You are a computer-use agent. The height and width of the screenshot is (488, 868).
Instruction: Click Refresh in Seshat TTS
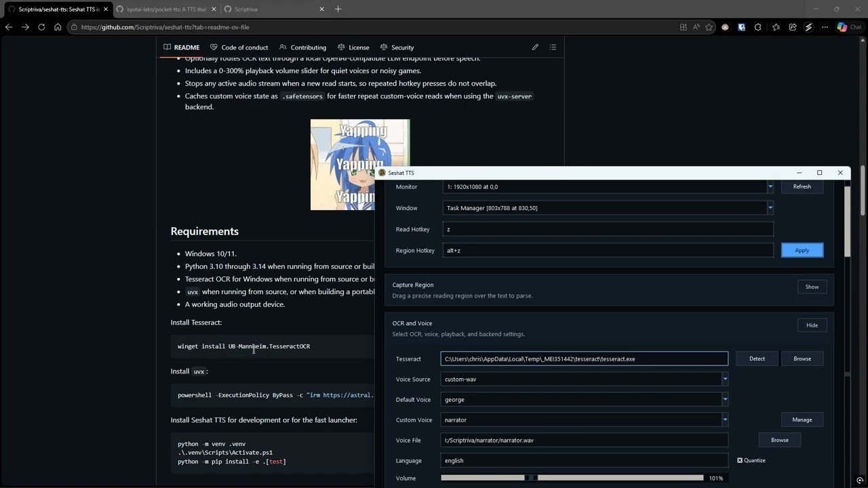[802, 186]
